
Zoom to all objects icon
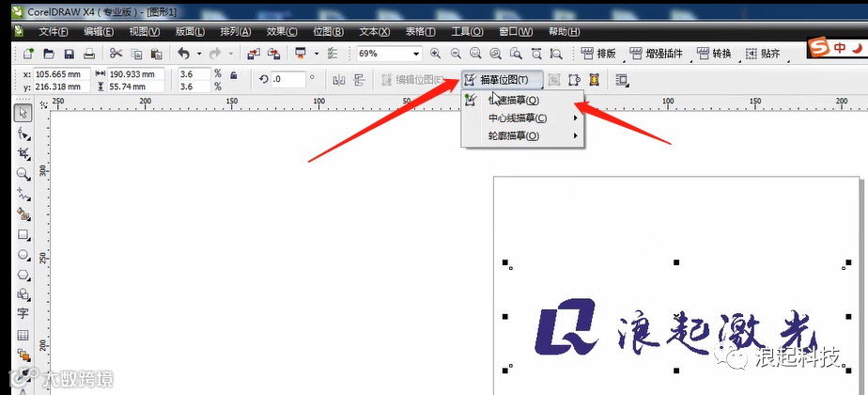495,54
